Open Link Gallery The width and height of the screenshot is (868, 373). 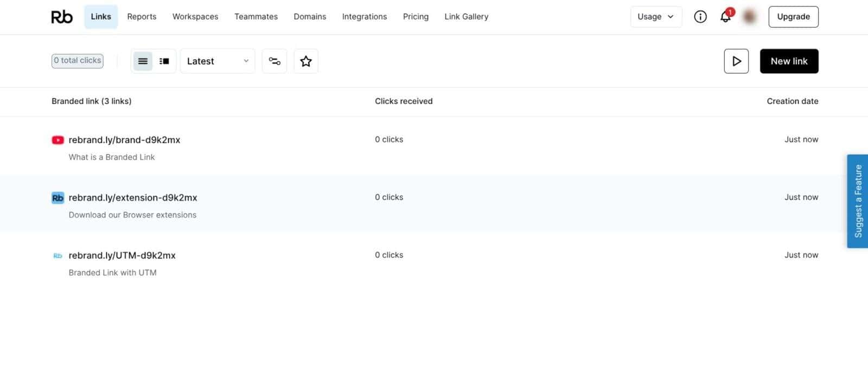(x=467, y=17)
